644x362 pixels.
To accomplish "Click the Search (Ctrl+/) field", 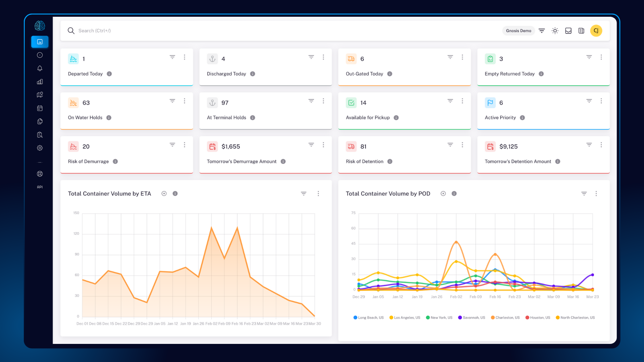I will (x=94, y=31).
